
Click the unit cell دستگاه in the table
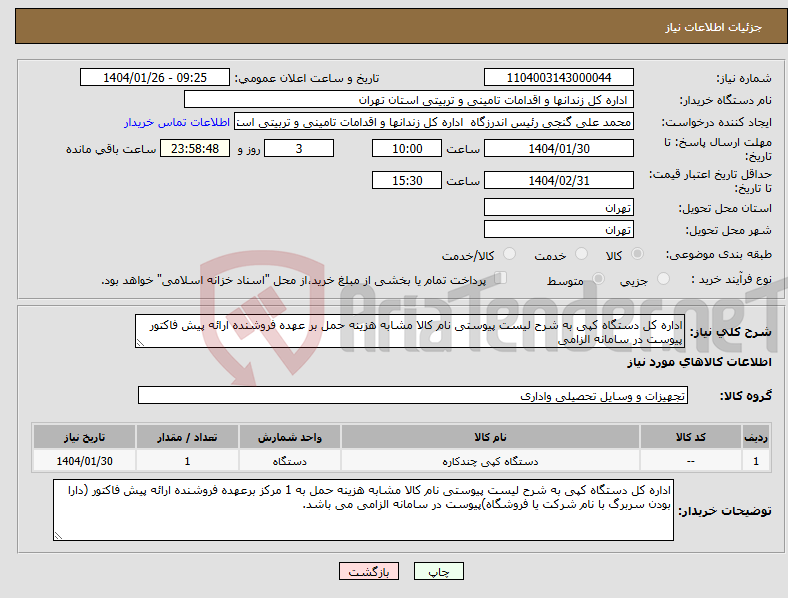[289, 461]
